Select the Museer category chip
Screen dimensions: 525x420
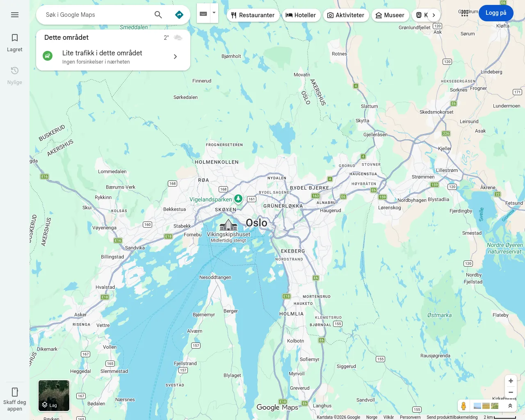[390, 15]
